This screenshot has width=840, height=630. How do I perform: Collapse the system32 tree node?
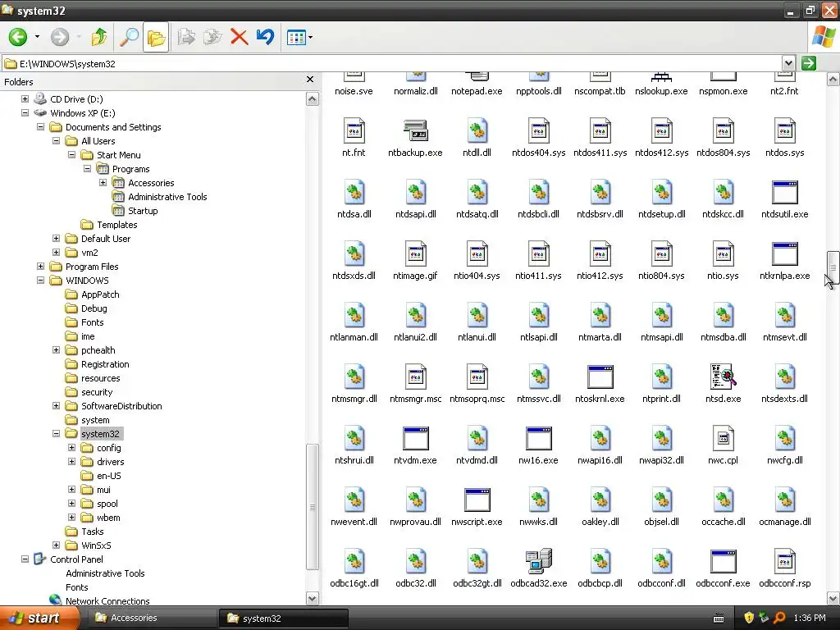point(56,433)
